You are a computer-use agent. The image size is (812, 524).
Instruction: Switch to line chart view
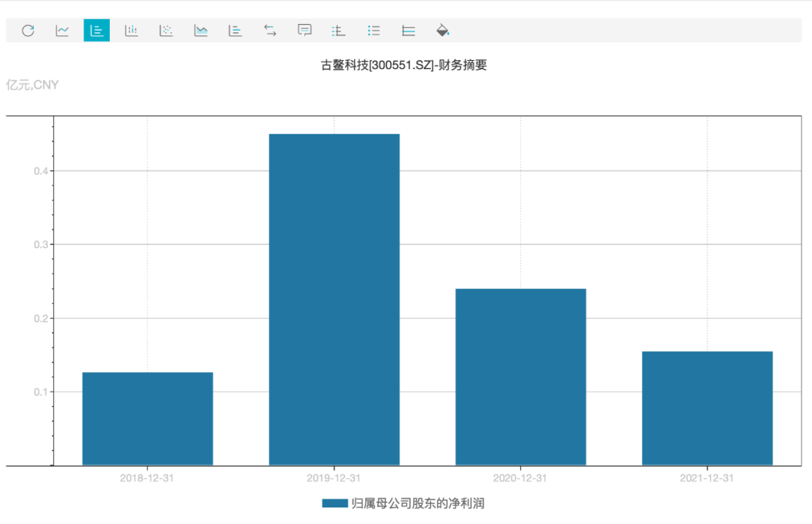[62, 31]
